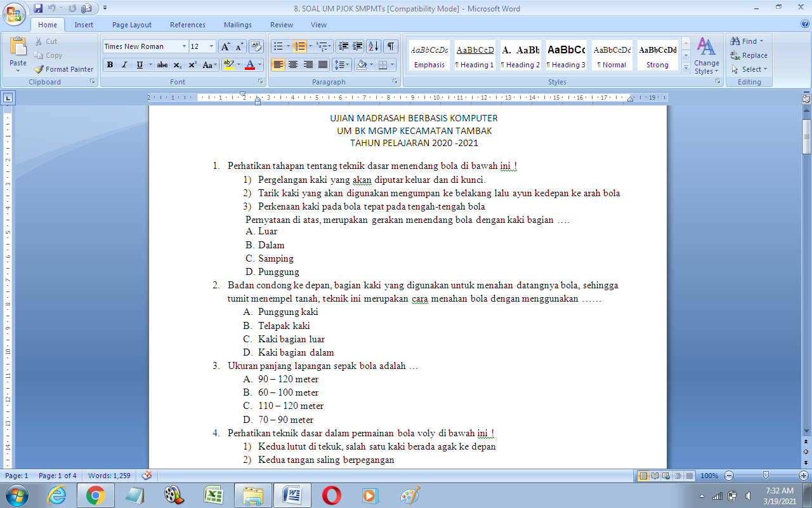Click the Replace button
The height and width of the screenshot is (508, 812).
click(x=749, y=55)
